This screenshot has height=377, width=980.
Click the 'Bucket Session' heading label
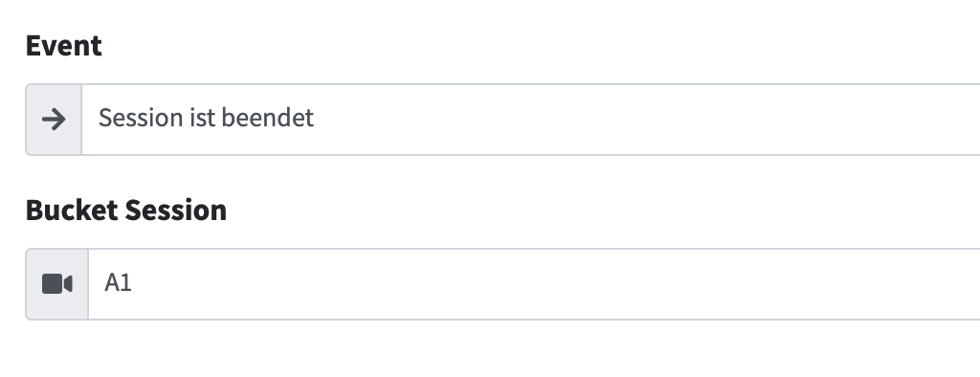126,211
